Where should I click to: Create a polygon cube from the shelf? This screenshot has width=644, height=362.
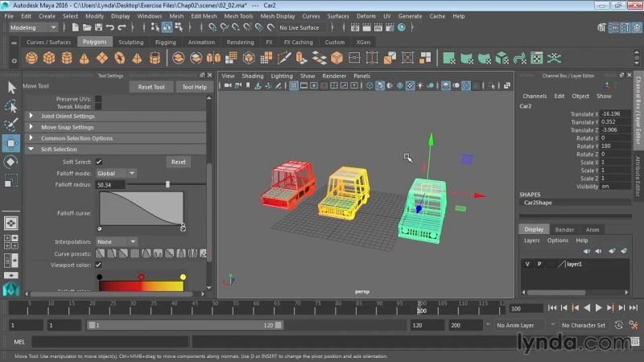tap(50, 58)
